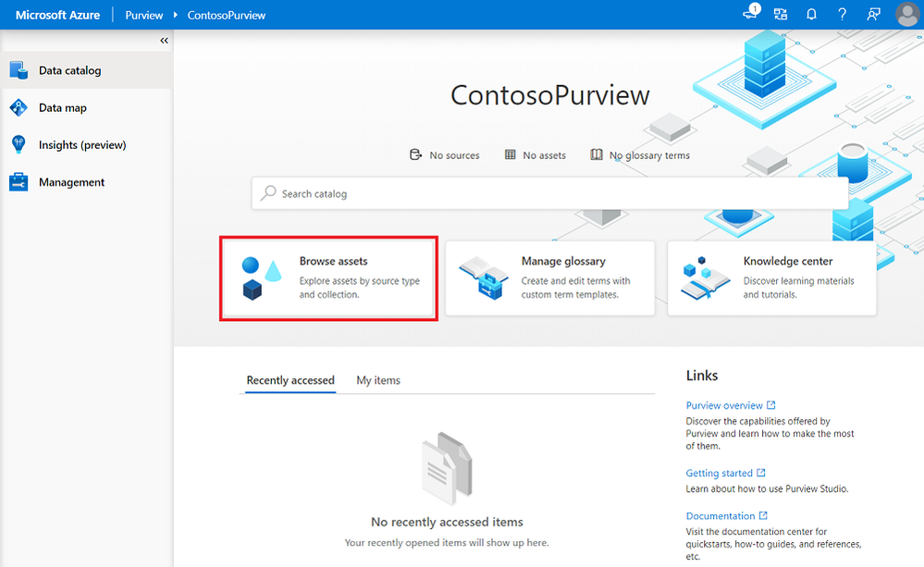
Task: Open the feedback icon
Action: 873,14
